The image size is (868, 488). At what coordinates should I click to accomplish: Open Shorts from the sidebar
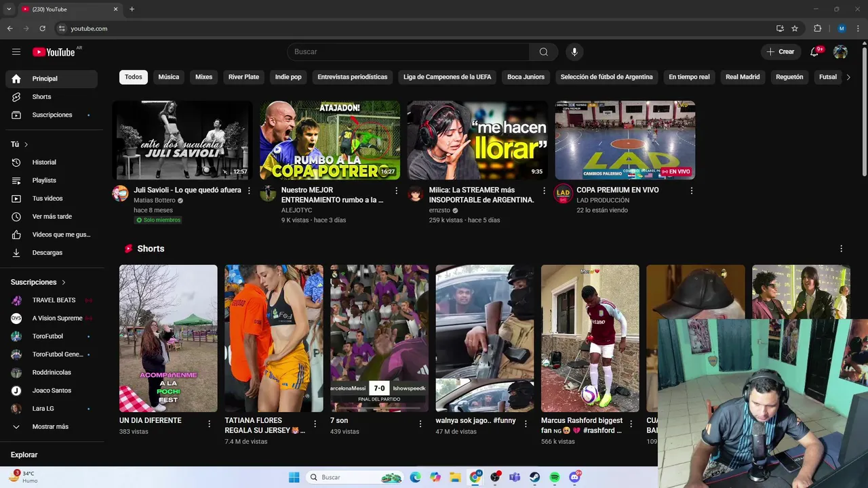(x=52, y=97)
